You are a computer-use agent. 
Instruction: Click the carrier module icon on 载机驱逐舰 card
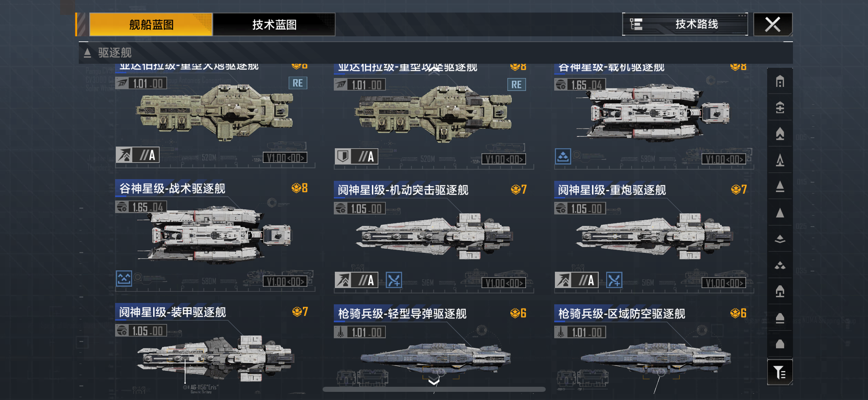(563, 156)
